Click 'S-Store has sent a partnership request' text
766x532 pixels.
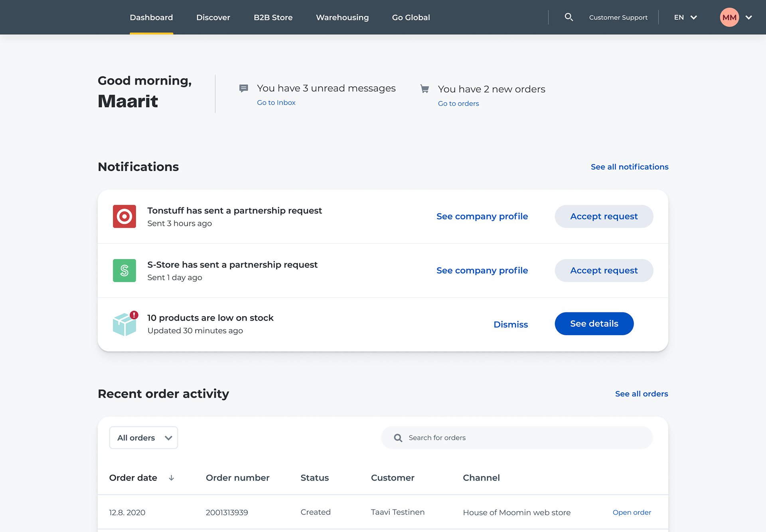(232, 265)
